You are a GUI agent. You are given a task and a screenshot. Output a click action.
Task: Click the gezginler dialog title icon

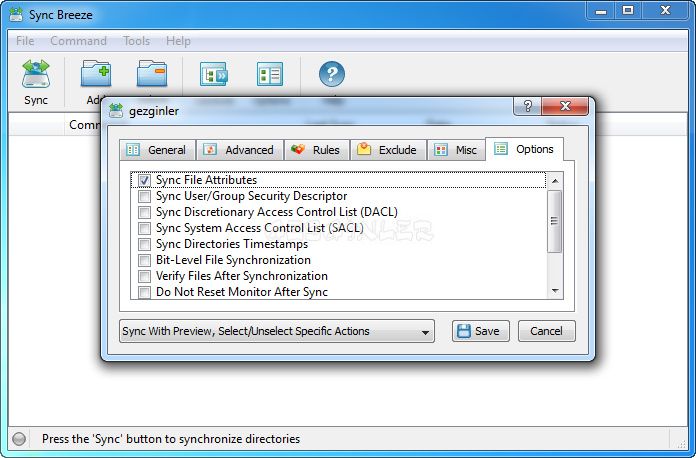116,111
